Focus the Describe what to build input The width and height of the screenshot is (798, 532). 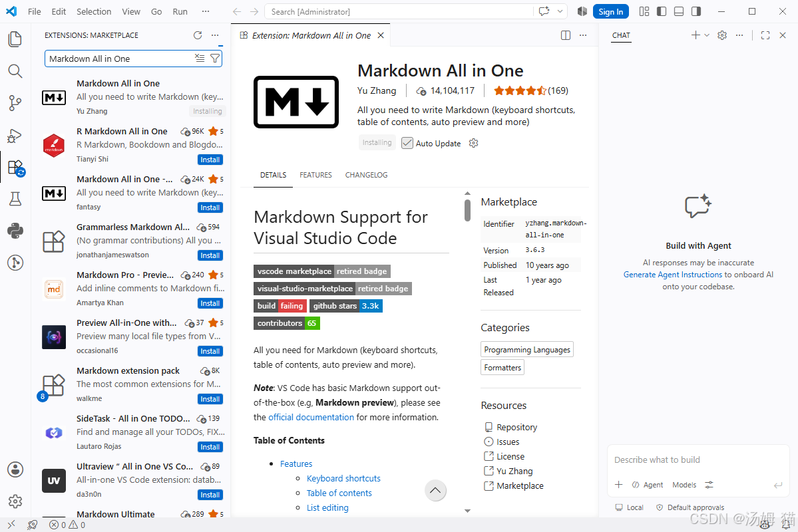tap(698, 460)
